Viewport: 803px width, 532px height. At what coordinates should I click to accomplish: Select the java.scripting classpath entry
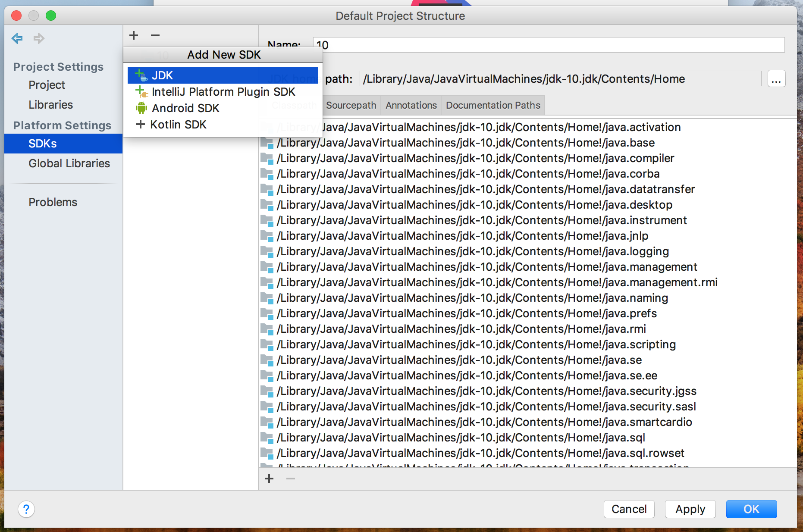click(528, 344)
